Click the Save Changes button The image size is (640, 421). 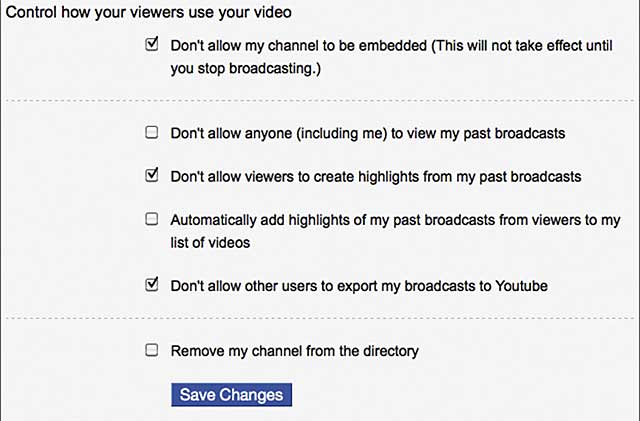(x=231, y=394)
